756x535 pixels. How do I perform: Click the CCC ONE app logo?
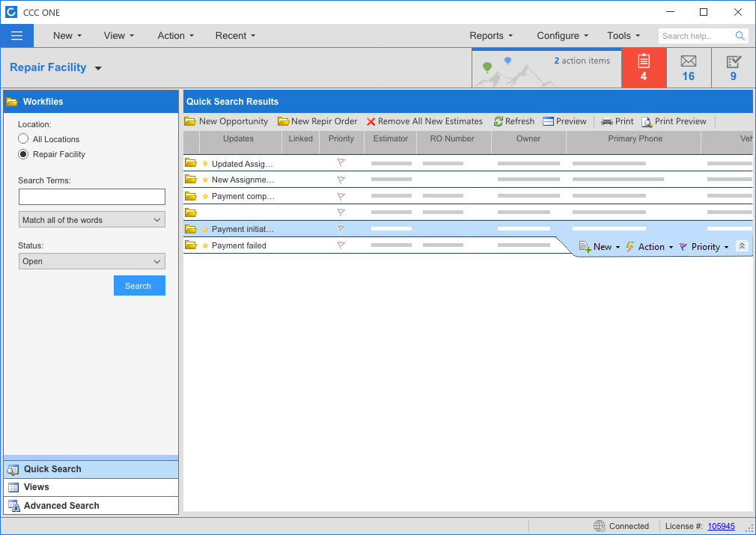11,12
